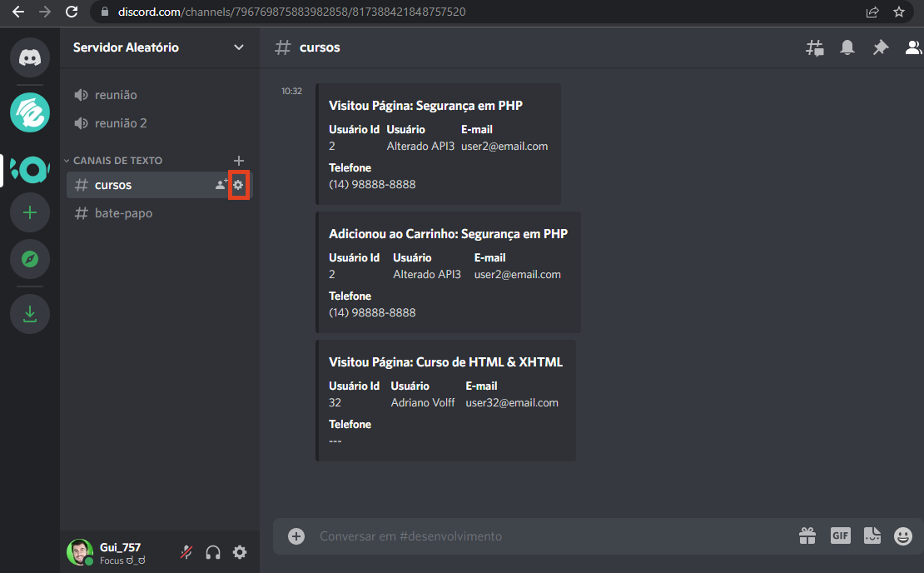
Task: Collapse the CANAIS DE TEXTO category
Action: coord(113,161)
